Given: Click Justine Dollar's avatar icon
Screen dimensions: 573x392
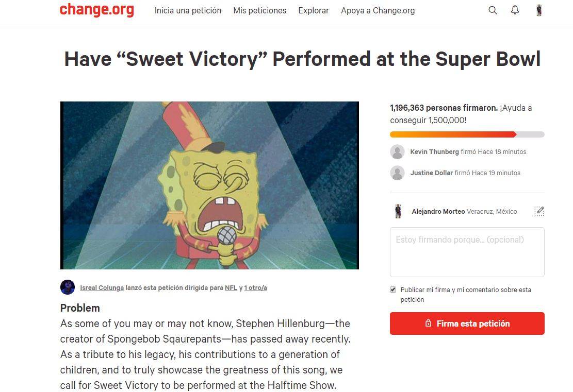Looking at the screenshot, I should coord(398,173).
